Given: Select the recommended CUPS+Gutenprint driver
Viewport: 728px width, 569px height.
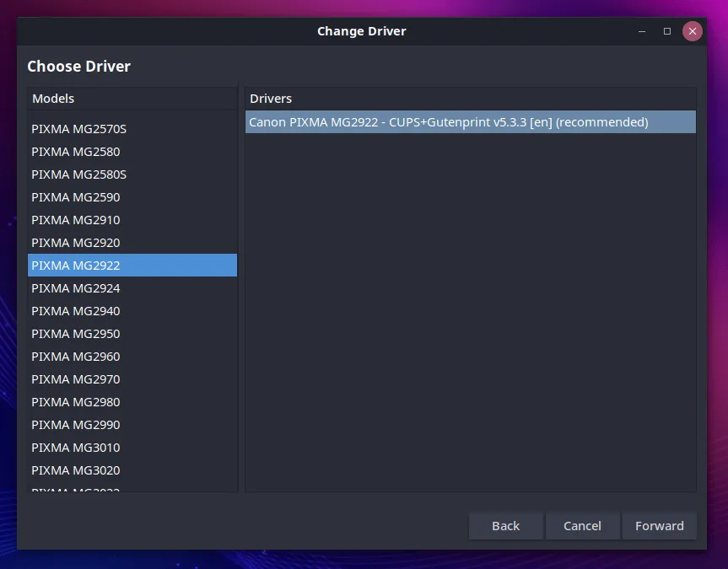Looking at the screenshot, I should pyautogui.click(x=448, y=122).
